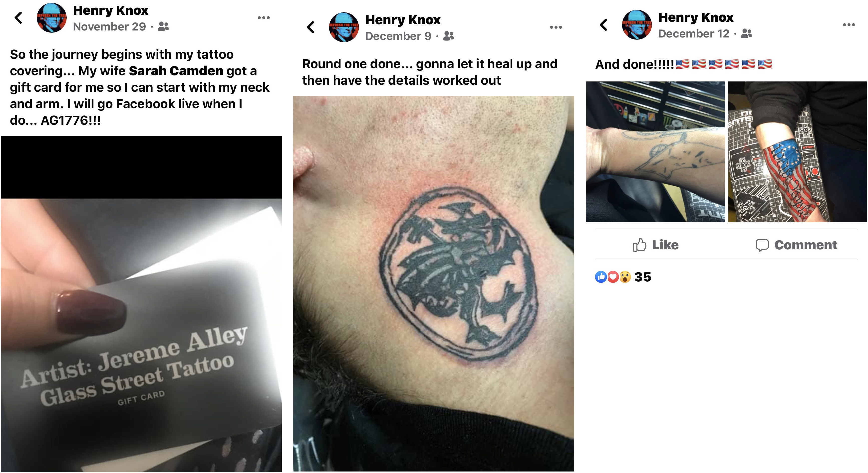868x473 pixels.
Task: Click the December 12 post's friends audience icon
Action: (746, 33)
